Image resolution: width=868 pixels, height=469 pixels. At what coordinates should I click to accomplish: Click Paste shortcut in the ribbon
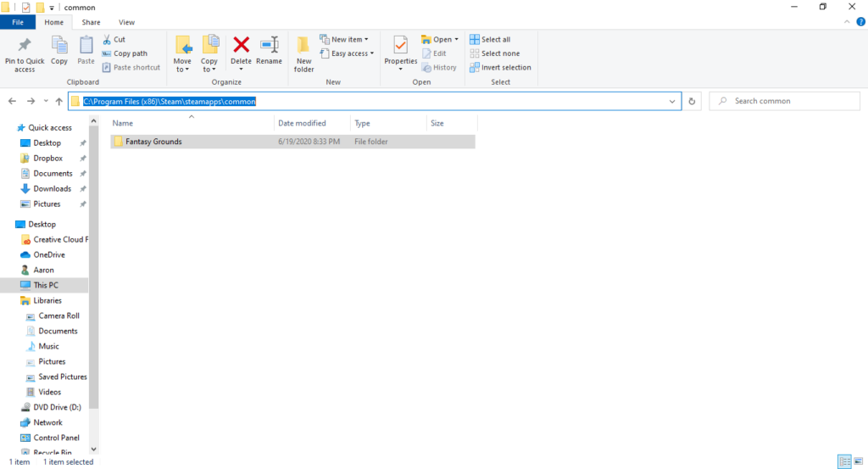click(131, 67)
